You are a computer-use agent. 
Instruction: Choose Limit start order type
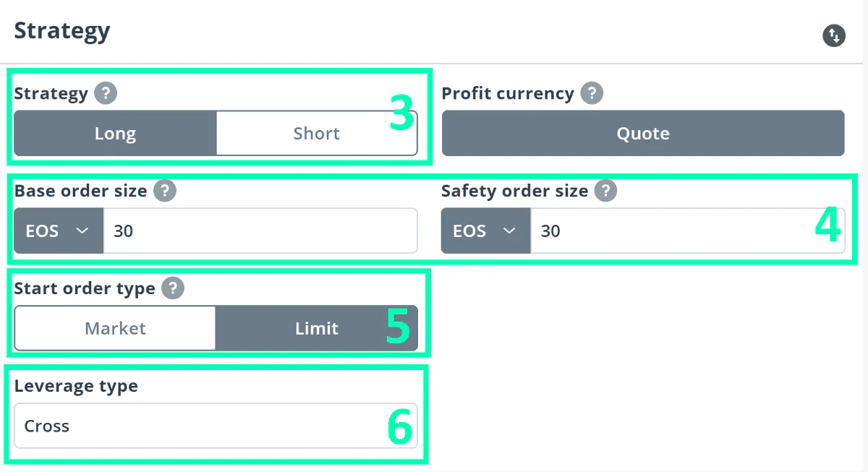tap(317, 328)
